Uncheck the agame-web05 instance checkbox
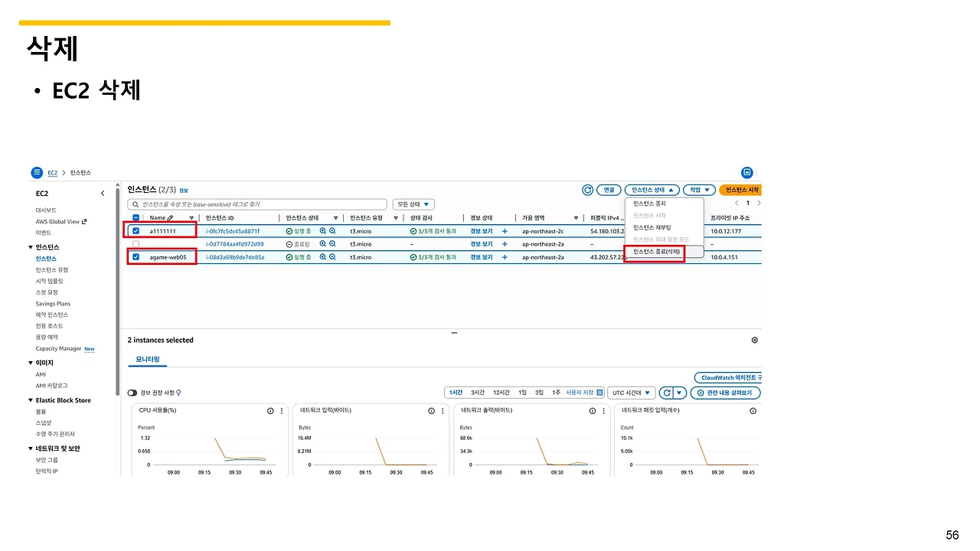Screen dimensions: 980x551 [136, 257]
